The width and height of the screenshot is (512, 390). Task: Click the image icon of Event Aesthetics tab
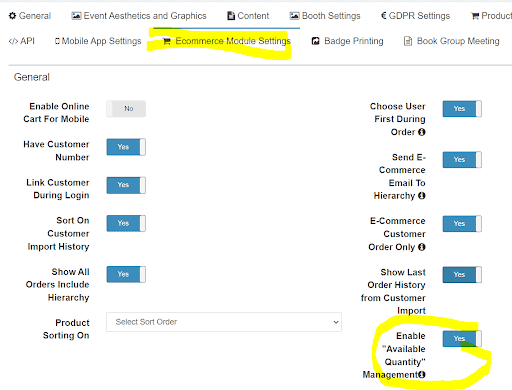click(x=76, y=16)
